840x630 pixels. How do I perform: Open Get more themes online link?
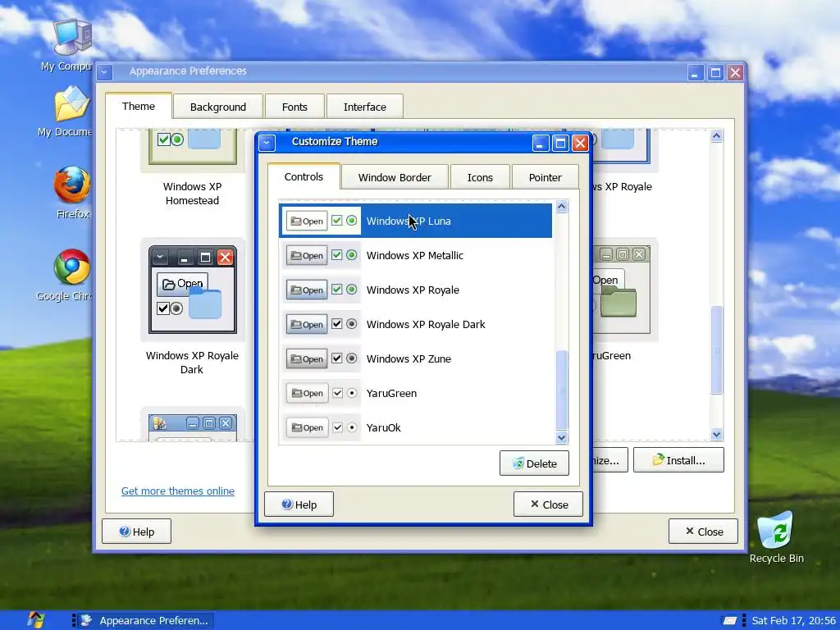[x=178, y=491]
